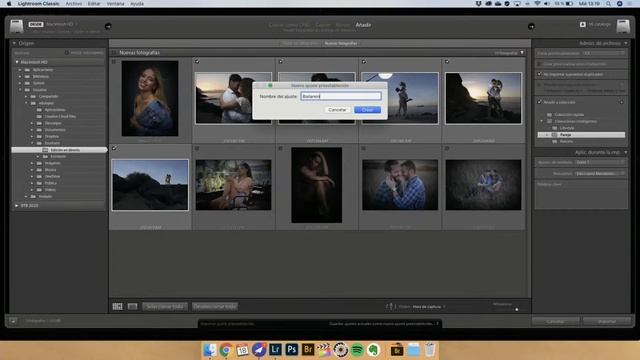Viewport: 640px width, 360px height.
Task: Open the Wi-Fi menu bar icon
Action: pyautogui.click(x=537, y=4)
